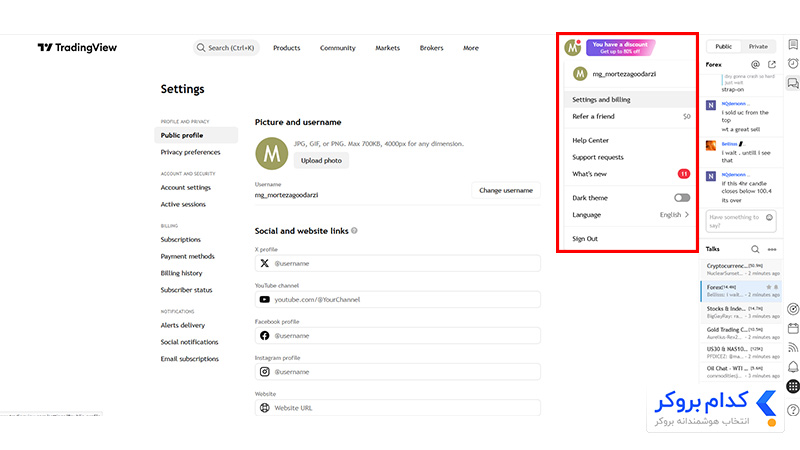Click the Change username button
Screen dimensions: 800x450
coord(506,190)
